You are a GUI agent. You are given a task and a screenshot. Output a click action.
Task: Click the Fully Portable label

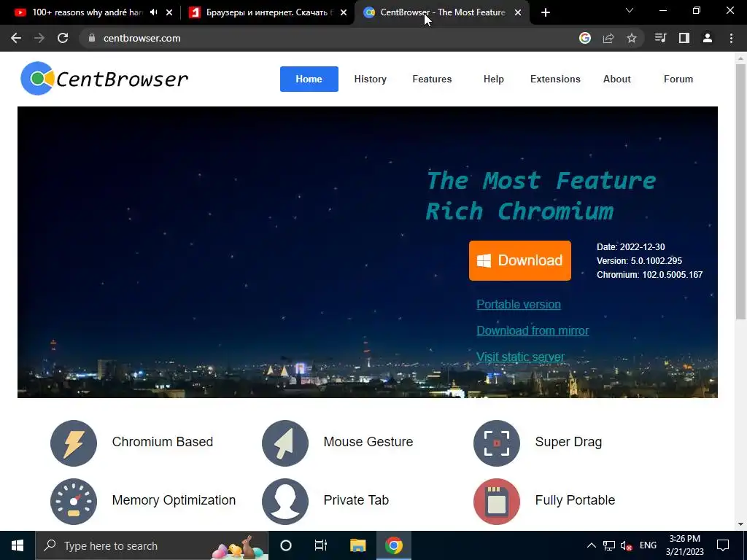tap(575, 500)
